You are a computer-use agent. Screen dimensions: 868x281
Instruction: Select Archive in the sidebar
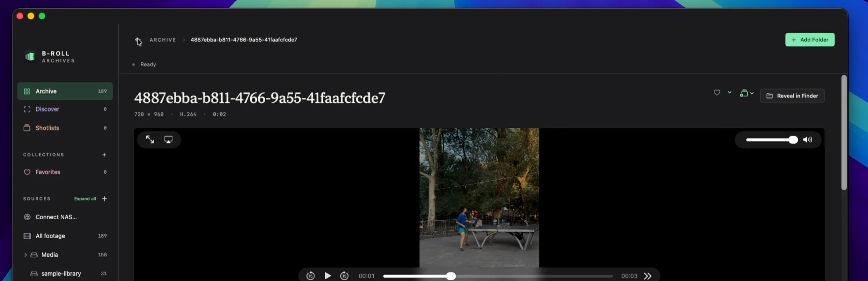(x=65, y=91)
